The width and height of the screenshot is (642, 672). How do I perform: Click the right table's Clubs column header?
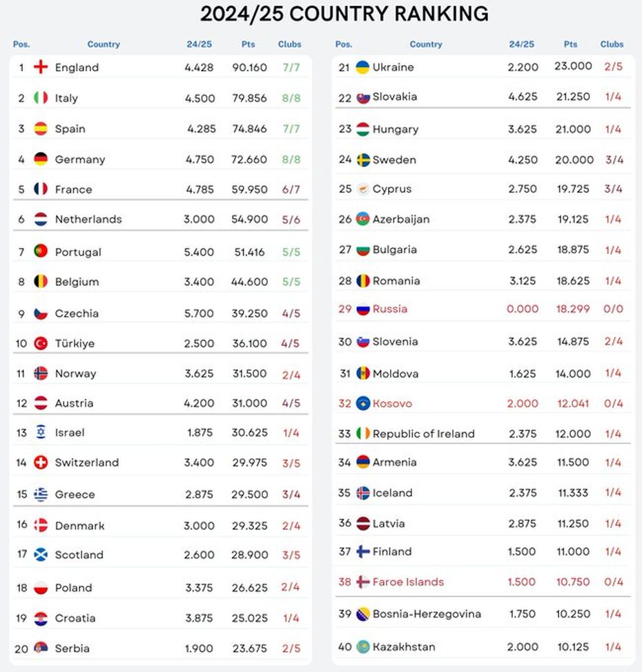(612, 44)
